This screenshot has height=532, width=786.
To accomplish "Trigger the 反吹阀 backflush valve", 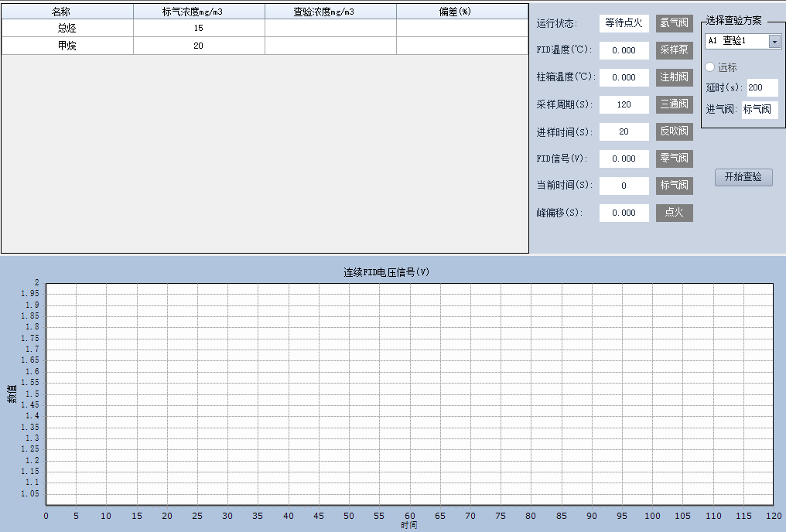I will [674, 131].
